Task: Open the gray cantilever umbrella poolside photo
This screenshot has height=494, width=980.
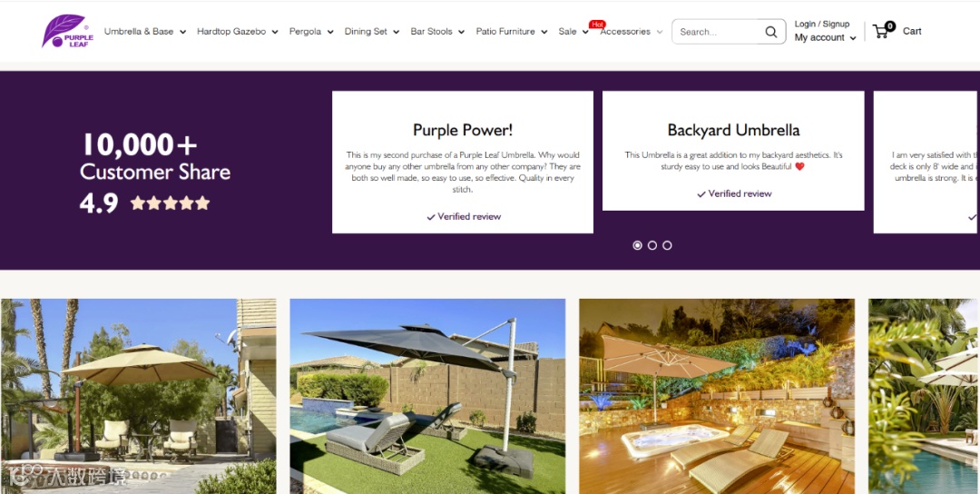Action: coord(427,397)
